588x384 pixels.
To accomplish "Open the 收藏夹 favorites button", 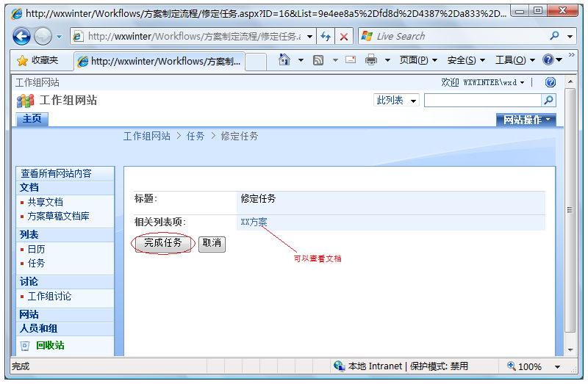I will (37, 60).
